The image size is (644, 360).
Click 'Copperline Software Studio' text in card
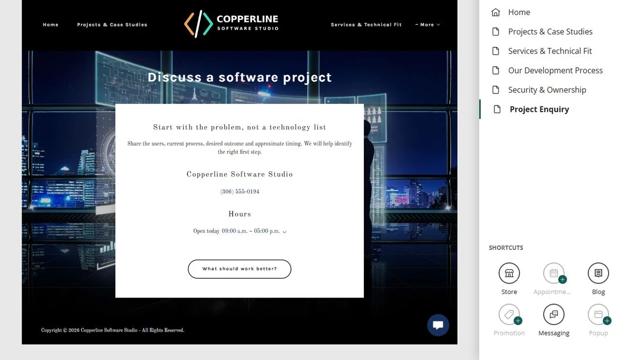click(240, 174)
